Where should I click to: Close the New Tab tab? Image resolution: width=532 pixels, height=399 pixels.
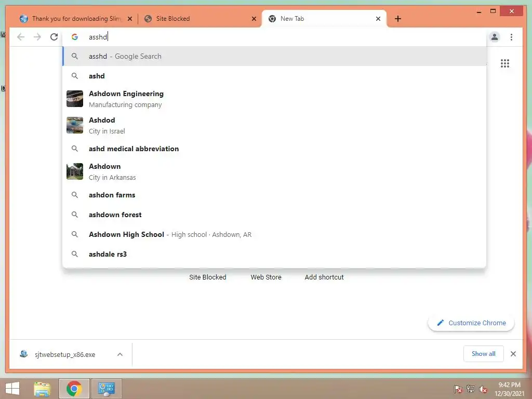pyautogui.click(x=378, y=19)
